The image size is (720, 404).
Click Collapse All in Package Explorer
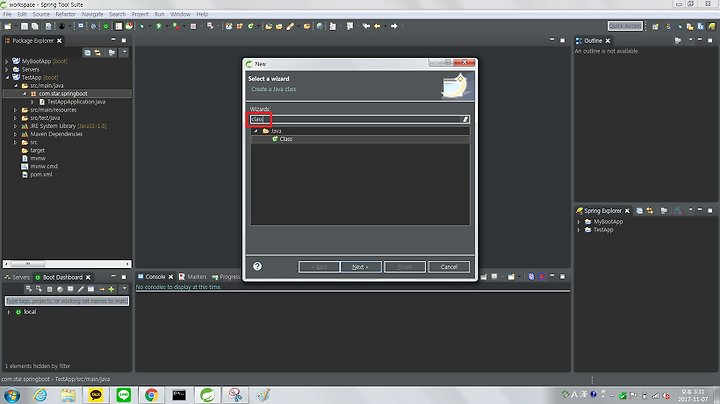pos(87,53)
